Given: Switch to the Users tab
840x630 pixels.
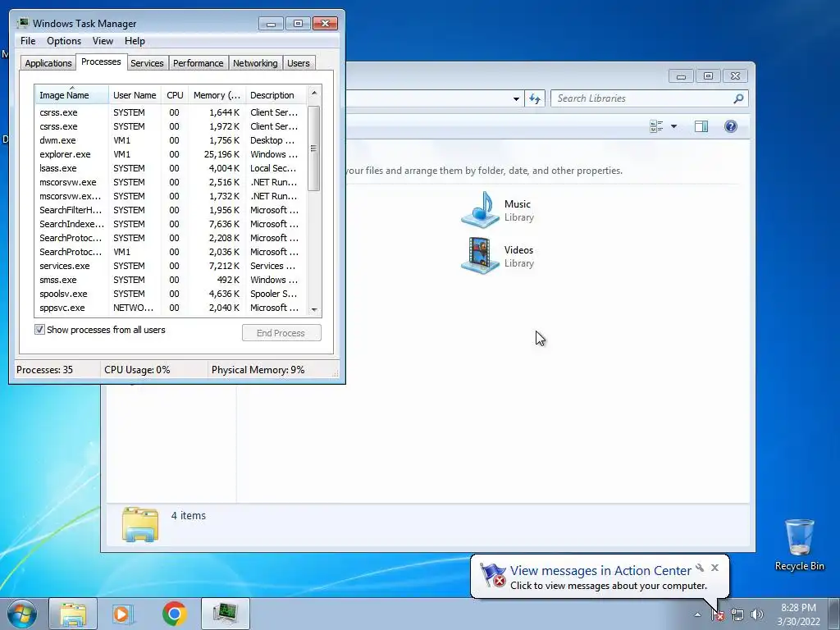Looking at the screenshot, I should point(298,63).
